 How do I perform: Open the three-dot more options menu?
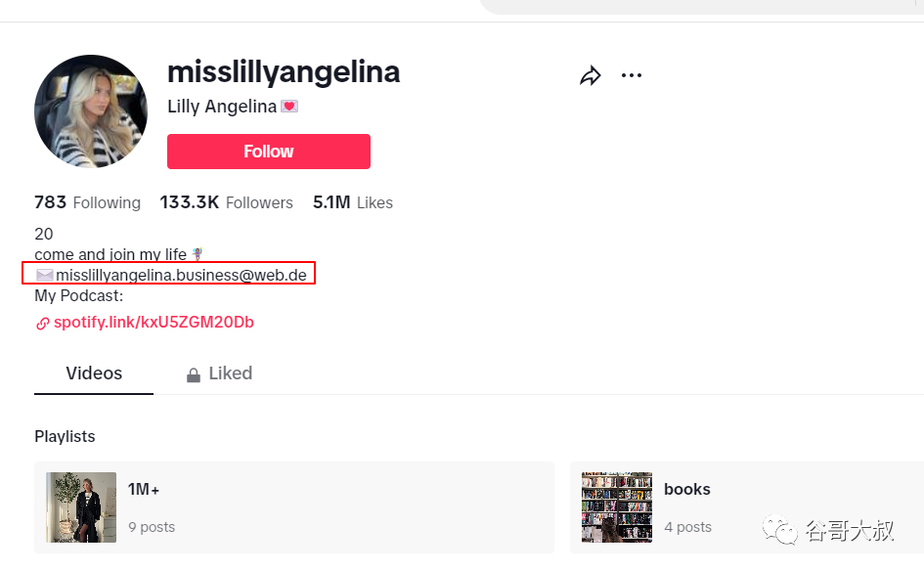pos(632,75)
